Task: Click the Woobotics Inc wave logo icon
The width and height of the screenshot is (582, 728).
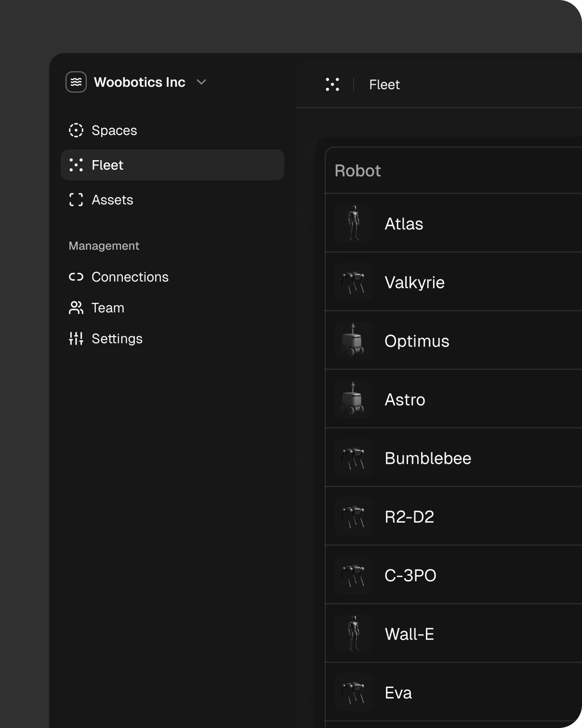Action: 76,82
